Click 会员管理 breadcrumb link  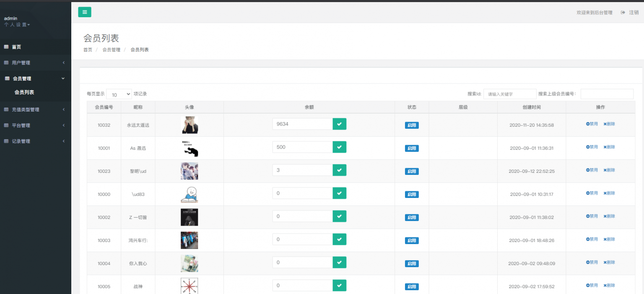click(111, 50)
